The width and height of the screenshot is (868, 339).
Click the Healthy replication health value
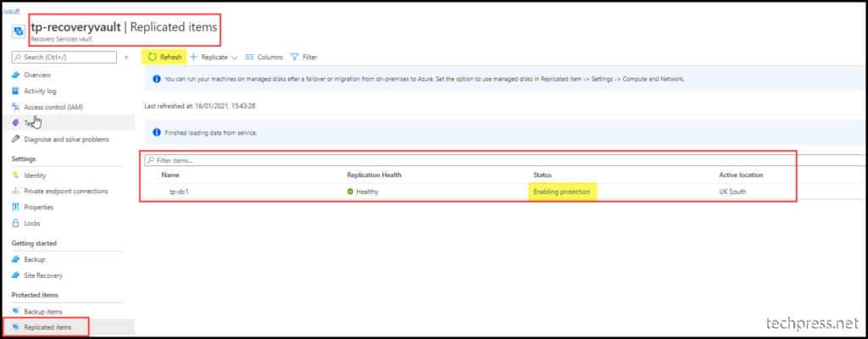368,192
